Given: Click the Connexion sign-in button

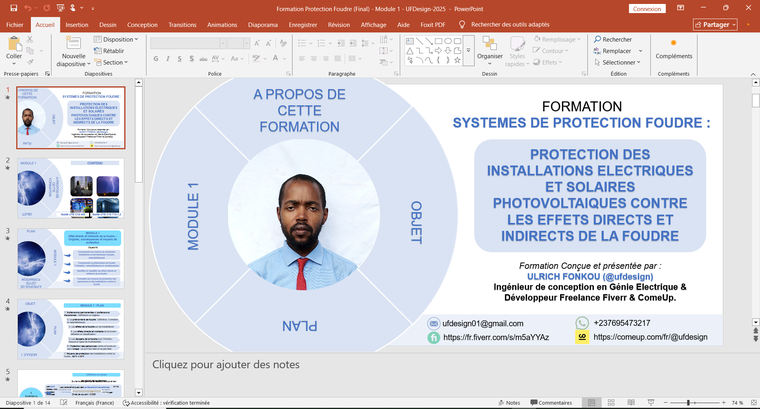Looking at the screenshot, I should [647, 7].
